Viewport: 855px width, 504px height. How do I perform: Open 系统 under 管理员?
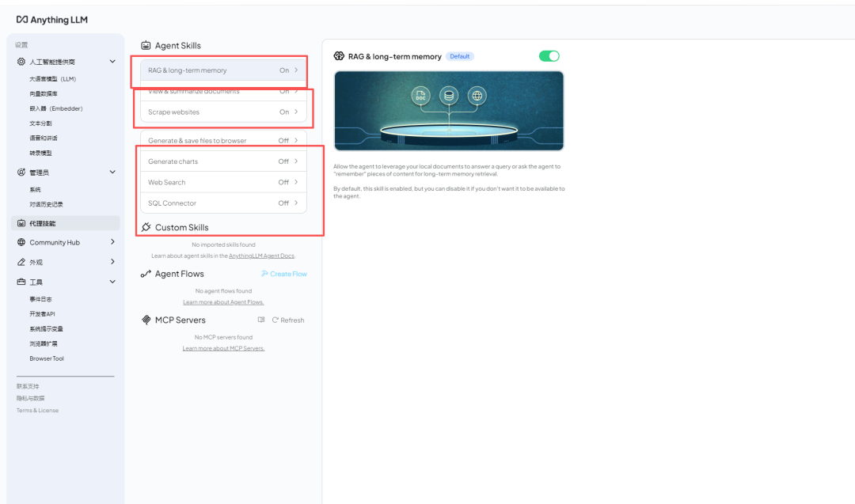pos(35,190)
